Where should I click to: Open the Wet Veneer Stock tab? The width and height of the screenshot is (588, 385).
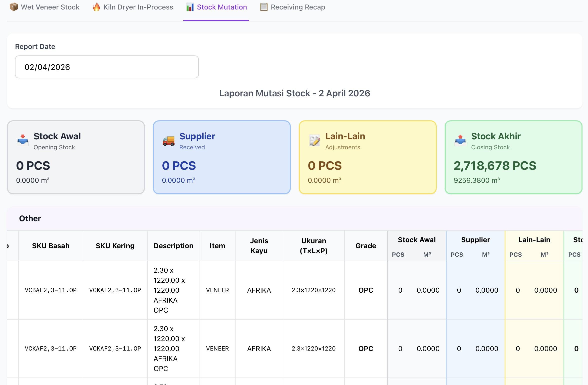click(x=50, y=7)
